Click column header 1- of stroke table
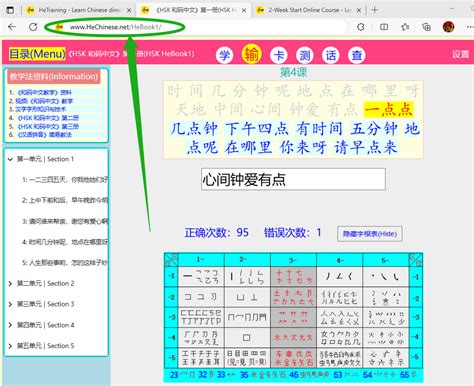Screen dimensions: 474x386 coord(201,259)
